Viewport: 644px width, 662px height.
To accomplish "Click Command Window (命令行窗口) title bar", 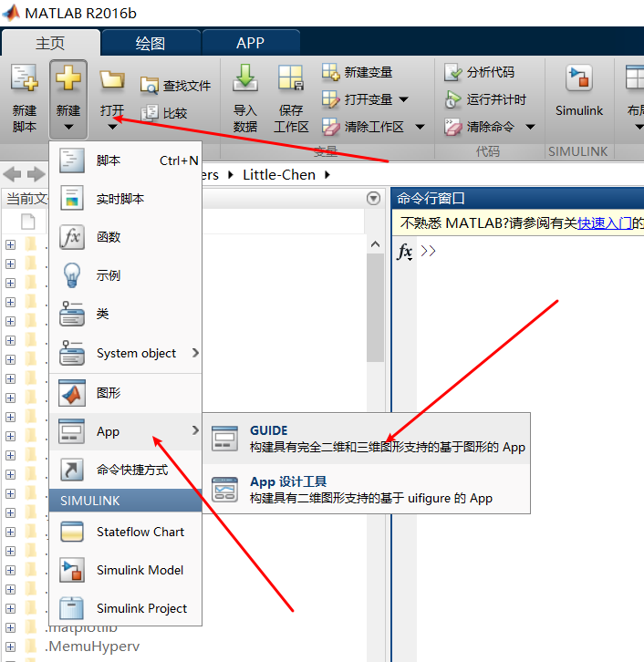I will pyautogui.click(x=518, y=199).
